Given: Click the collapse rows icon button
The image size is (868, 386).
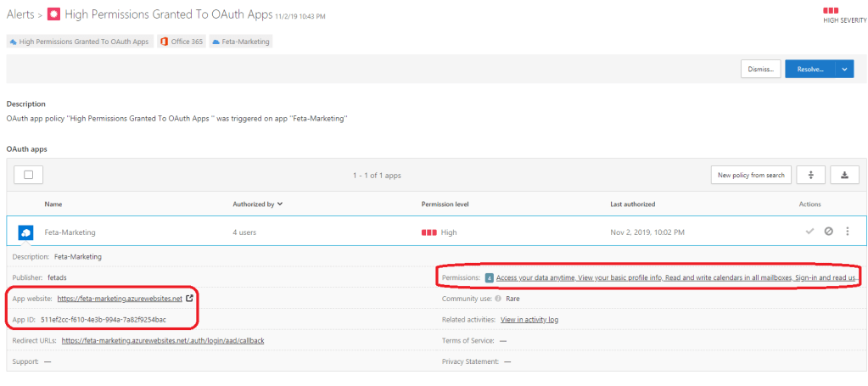Looking at the screenshot, I should point(811,175).
